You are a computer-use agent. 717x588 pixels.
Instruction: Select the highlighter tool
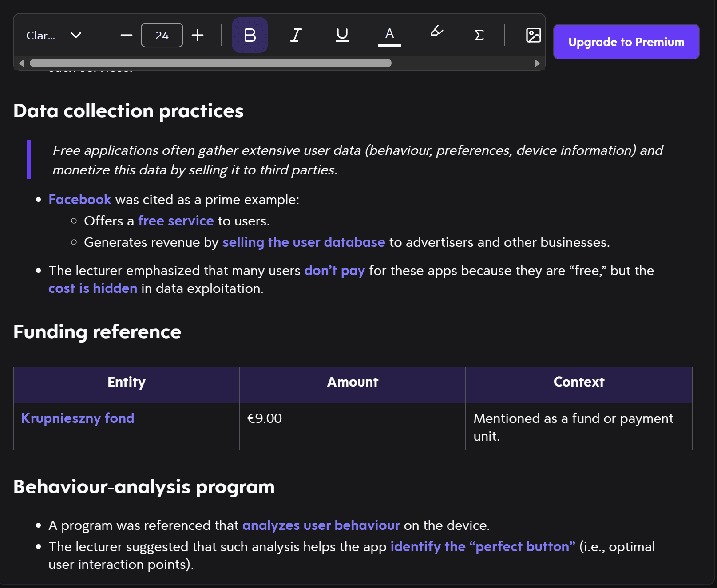pyautogui.click(x=436, y=32)
